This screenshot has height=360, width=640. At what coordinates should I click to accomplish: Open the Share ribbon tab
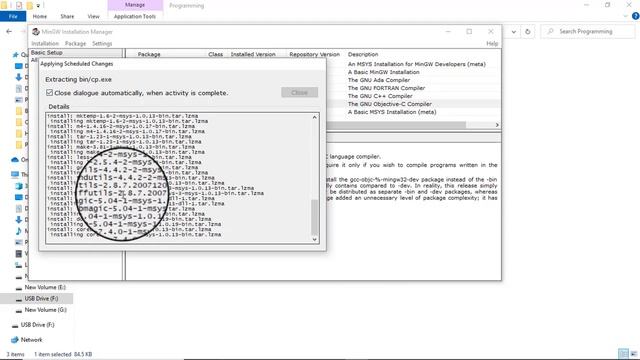67,16
